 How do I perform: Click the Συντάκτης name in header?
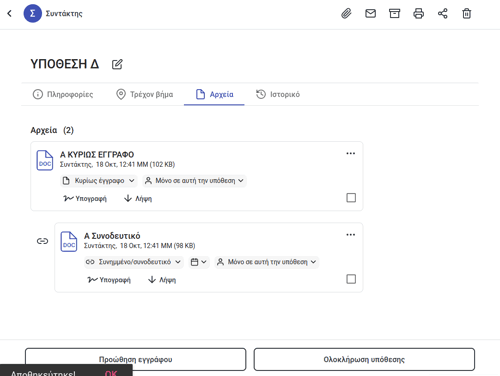[64, 14]
